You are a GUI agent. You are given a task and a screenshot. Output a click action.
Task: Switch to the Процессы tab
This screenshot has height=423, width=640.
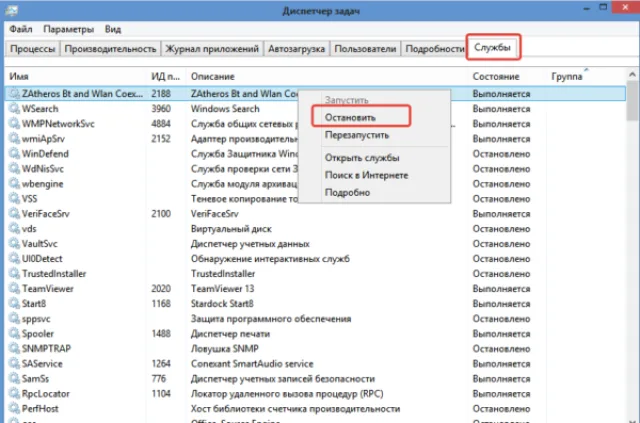[33, 49]
